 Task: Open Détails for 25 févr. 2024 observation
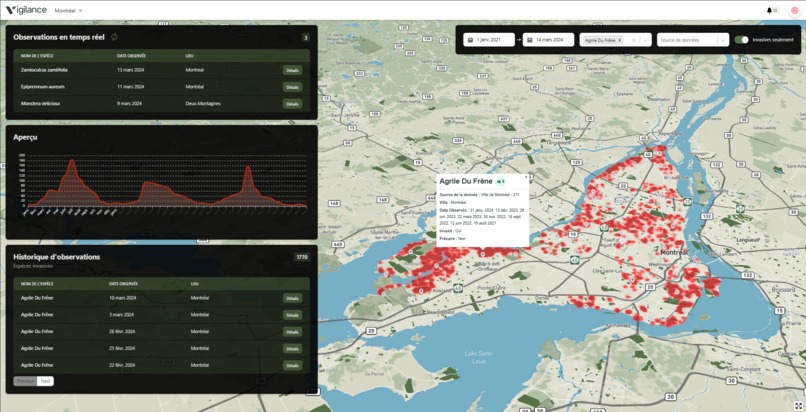(x=292, y=348)
